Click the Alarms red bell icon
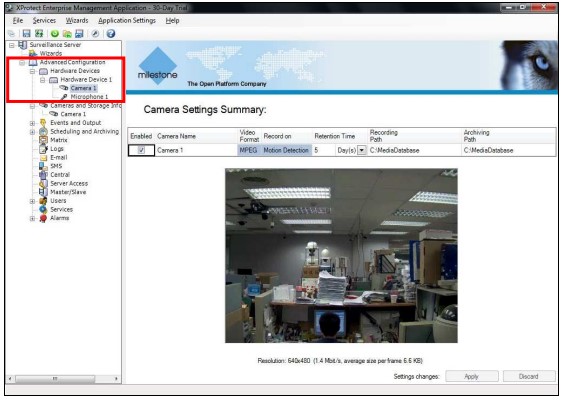Image resolution: width=562 pixels, height=401 pixels. click(x=43, y=218)
